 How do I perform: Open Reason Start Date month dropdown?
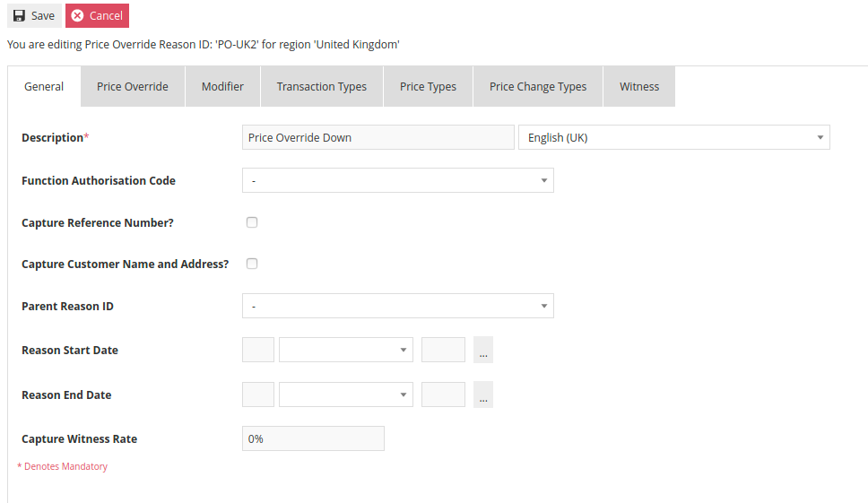click(346, 350)
